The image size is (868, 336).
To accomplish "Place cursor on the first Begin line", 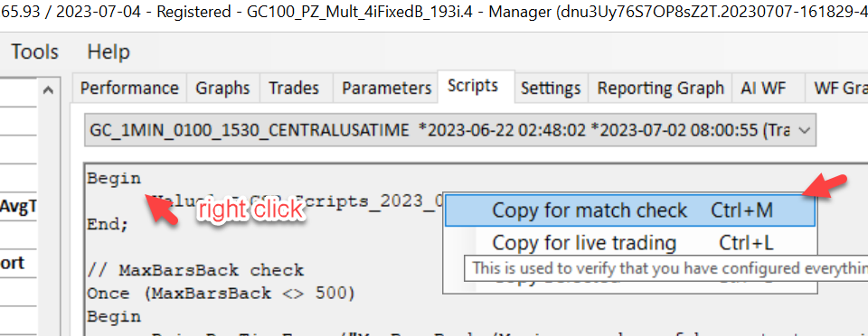I will tap(114, 179).
